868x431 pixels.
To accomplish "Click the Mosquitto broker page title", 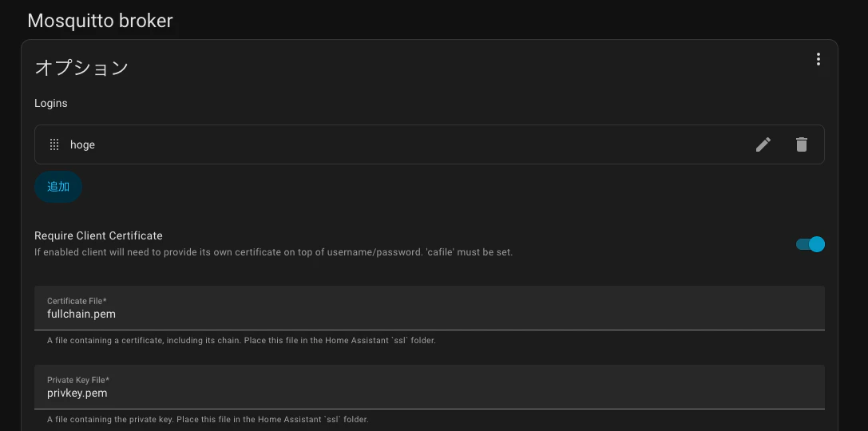I will coord(100,21).
